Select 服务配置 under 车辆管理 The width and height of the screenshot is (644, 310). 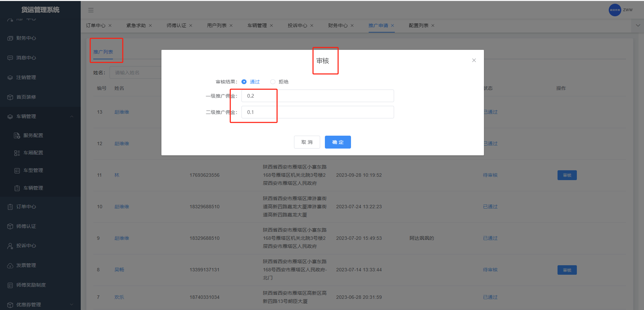click(33, 136)
